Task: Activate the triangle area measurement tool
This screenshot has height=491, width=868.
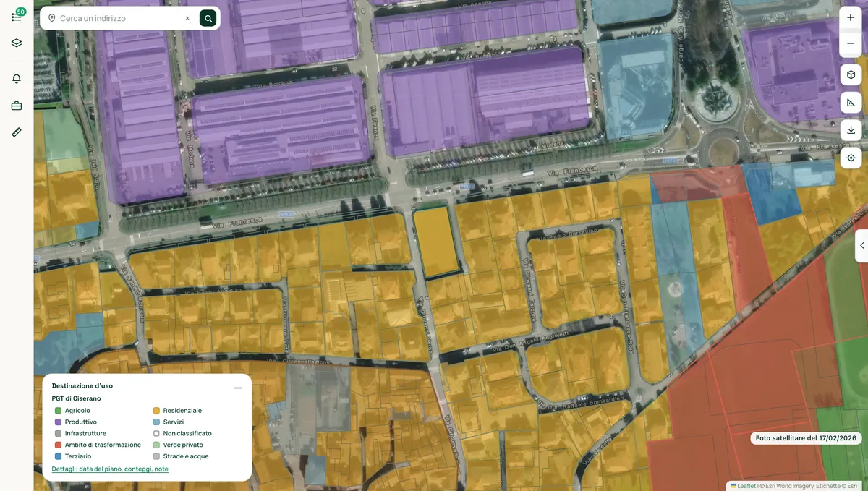Action: pyautogui.click(x=851, y=103)
